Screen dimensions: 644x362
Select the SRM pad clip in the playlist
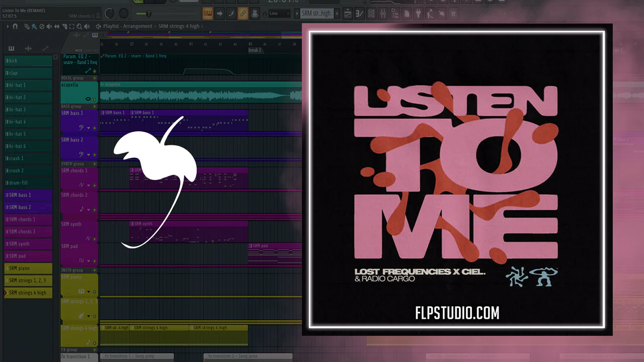pyautogui.click(x=275, y=254)
